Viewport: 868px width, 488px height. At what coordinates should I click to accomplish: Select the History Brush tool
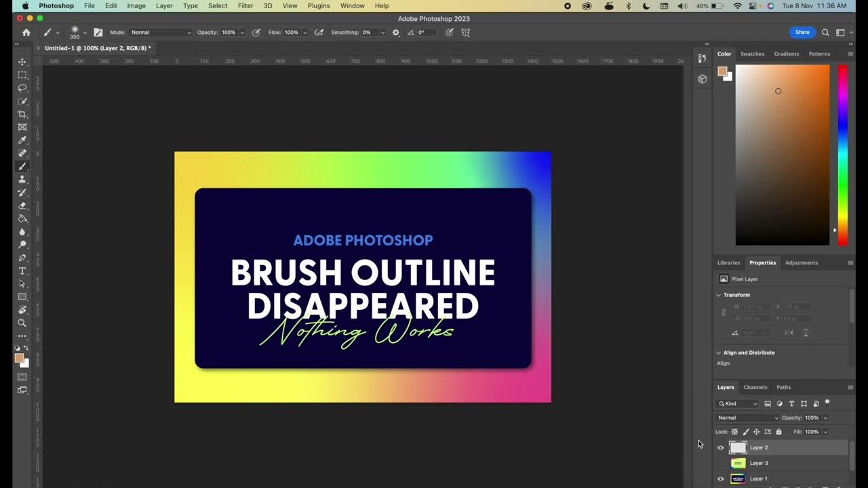click(22, 192)
